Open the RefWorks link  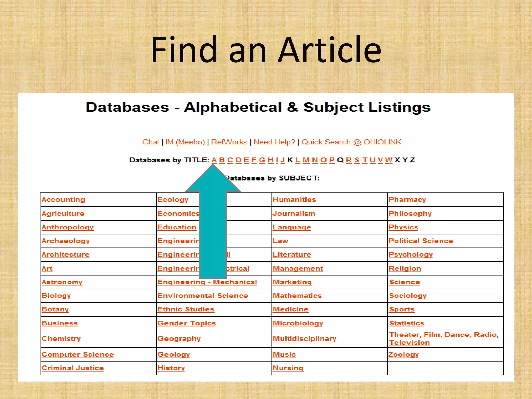click(x=229, y=142)
